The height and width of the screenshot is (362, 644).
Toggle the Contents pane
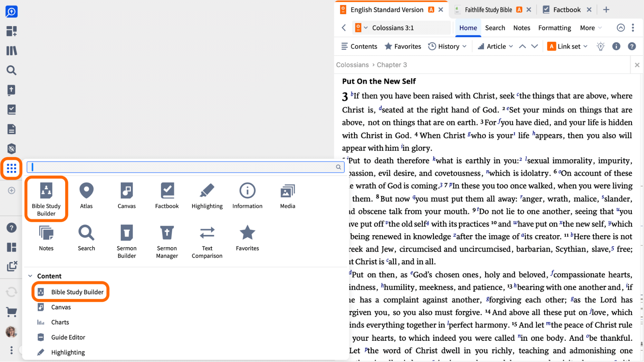point(359,46)
